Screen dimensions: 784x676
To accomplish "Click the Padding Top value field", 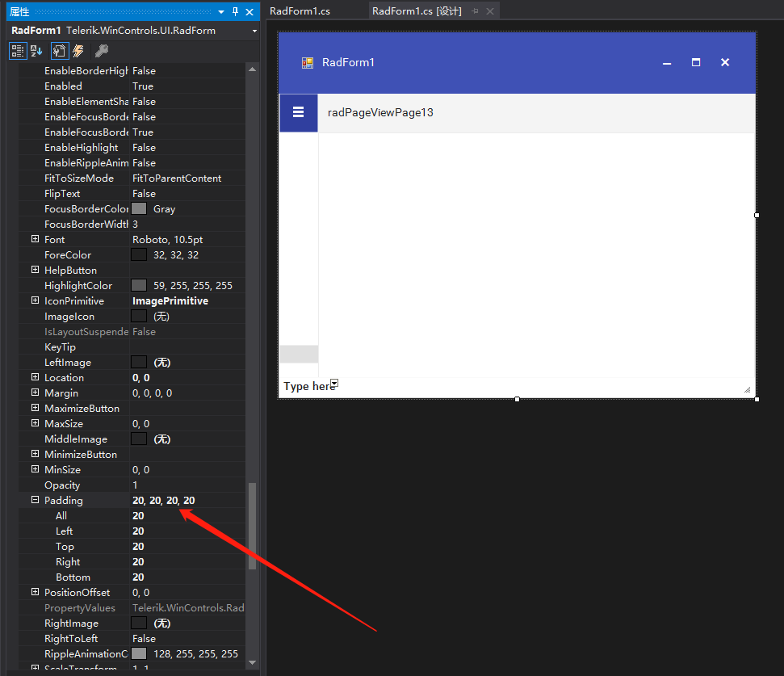I will [x=187, y=547].
